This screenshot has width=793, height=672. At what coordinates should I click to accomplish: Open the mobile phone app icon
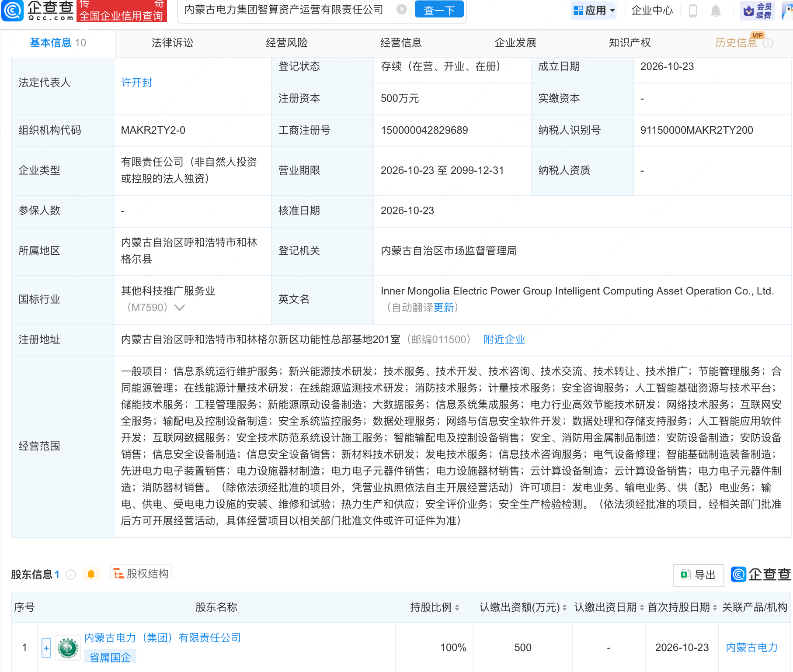(x=693, y=10)
